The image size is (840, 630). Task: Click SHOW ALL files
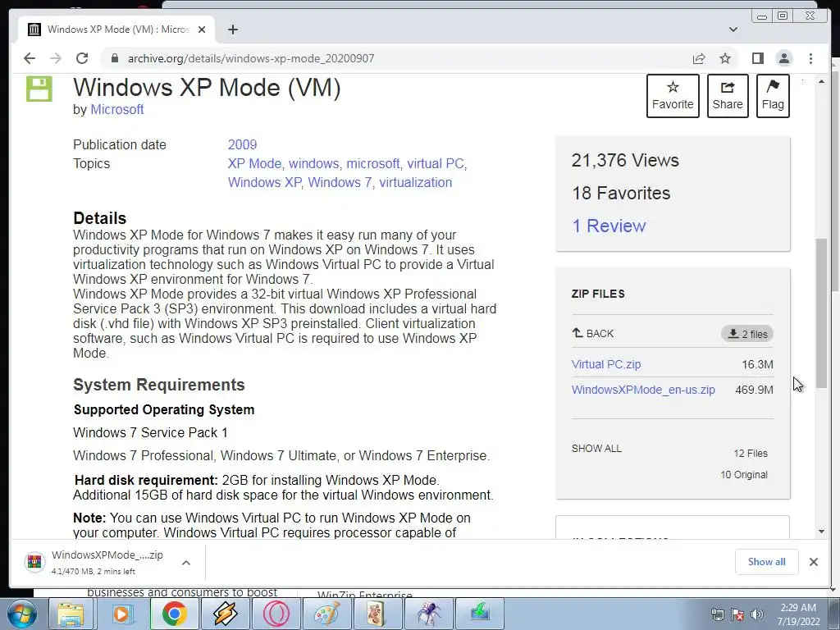[596, 449]
